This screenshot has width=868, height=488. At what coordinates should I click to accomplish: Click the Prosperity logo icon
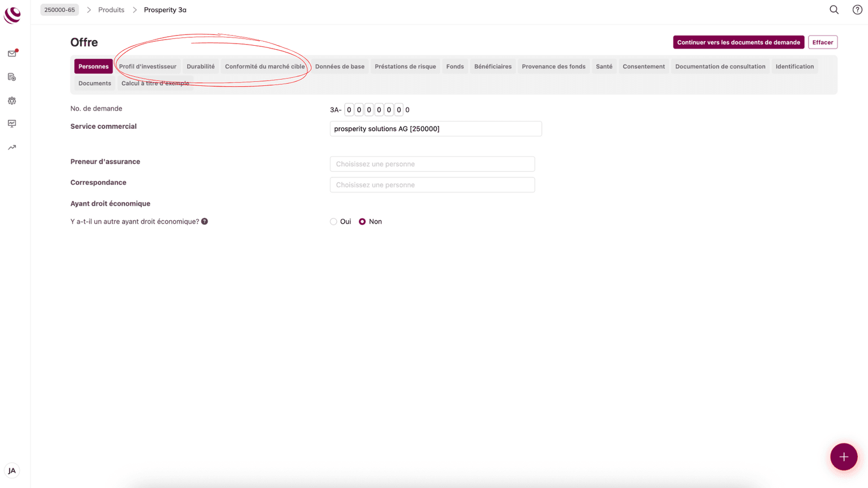12,15
